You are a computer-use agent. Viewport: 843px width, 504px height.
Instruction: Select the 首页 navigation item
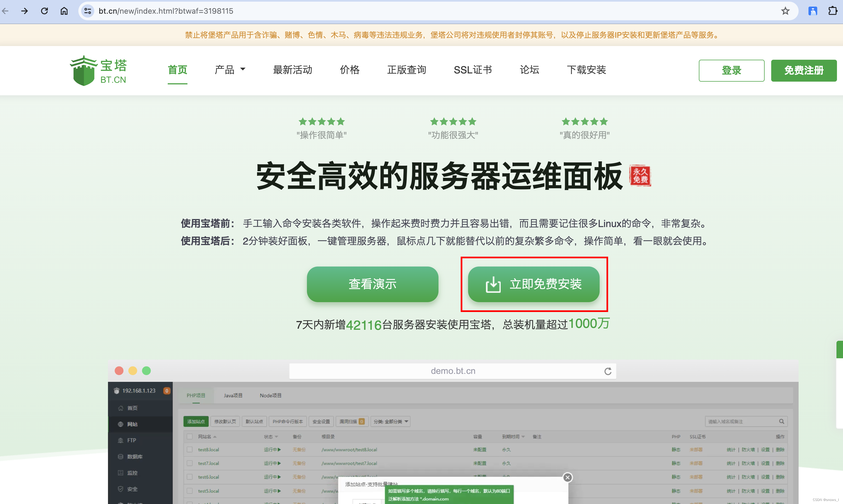tap(177, 70)
